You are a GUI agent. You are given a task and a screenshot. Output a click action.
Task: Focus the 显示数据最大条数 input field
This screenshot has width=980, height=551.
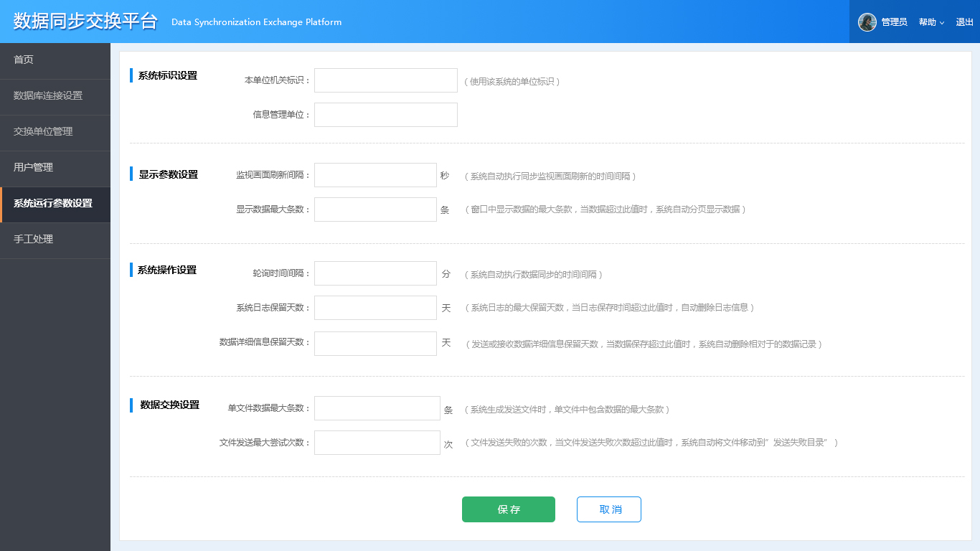click(x=375, y=209)
